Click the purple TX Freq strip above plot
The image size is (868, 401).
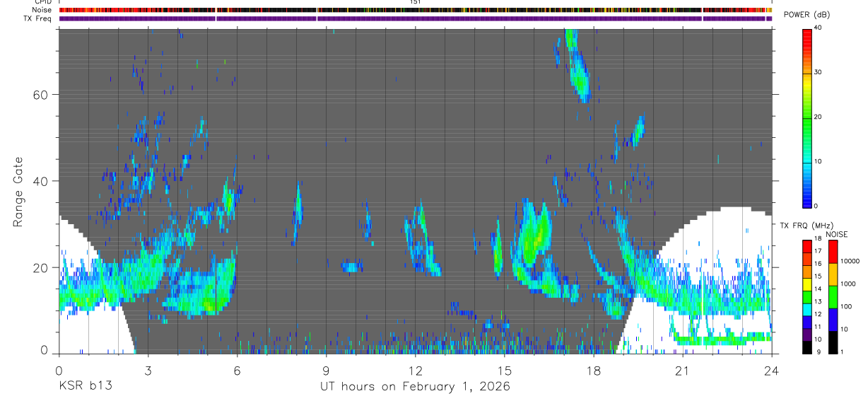coord(416,18)
